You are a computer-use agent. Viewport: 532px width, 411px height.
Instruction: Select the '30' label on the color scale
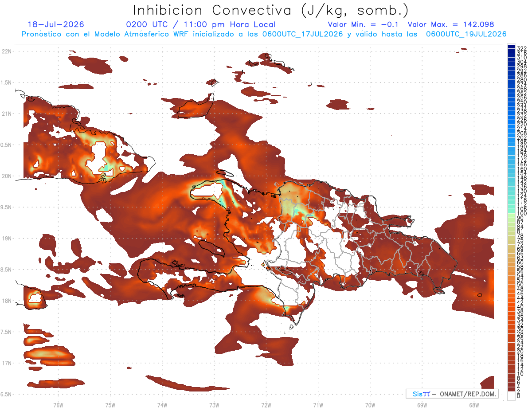[x=520, y=329]
